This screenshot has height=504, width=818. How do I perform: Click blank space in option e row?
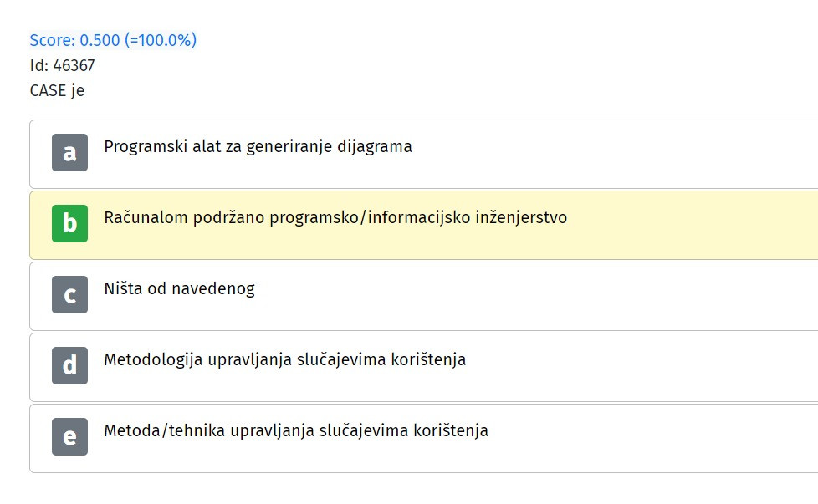point(652,438)
